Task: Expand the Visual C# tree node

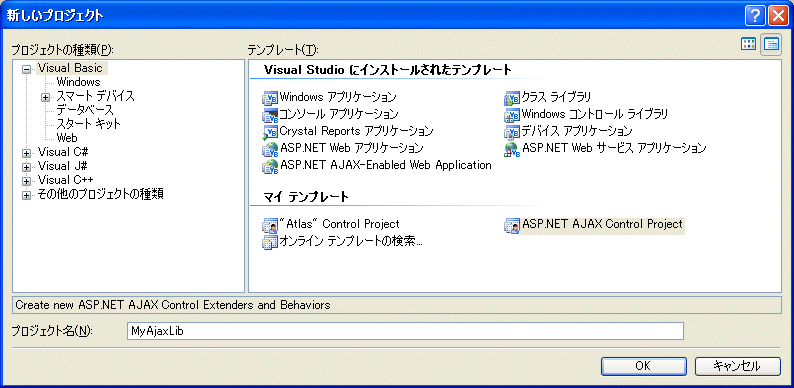Action: [x=26, y=152]
